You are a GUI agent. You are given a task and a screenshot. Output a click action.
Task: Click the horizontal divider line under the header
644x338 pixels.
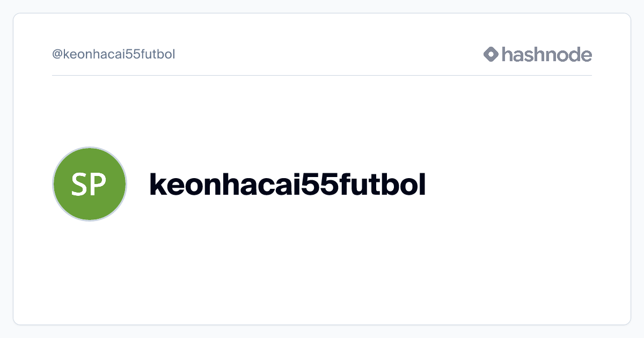tap(322, 76)
